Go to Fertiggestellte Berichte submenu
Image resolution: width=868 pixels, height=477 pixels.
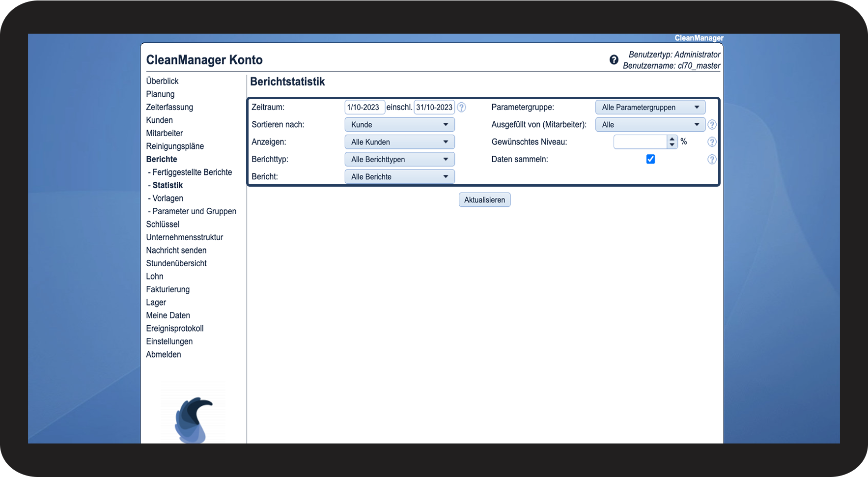[x=192, y=172]
